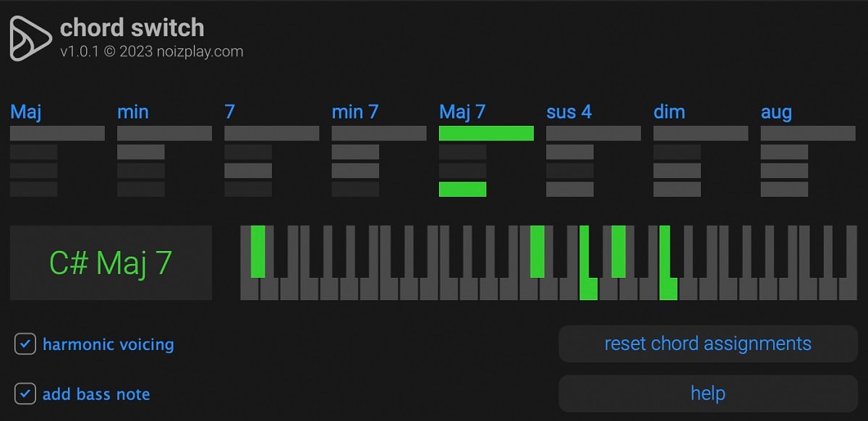Screen dimensions: 868x421
Task: Activate the wide bar under 7
Action: coord(271,133)
